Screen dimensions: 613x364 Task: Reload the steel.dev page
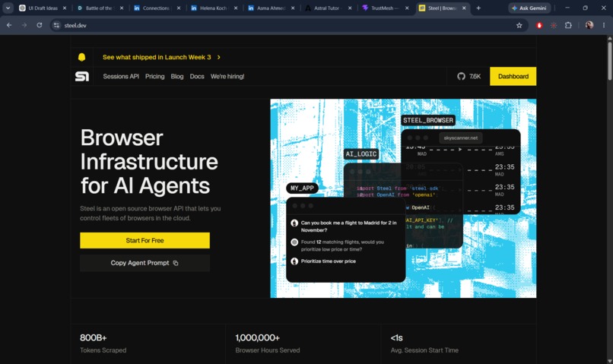(39, 25)
